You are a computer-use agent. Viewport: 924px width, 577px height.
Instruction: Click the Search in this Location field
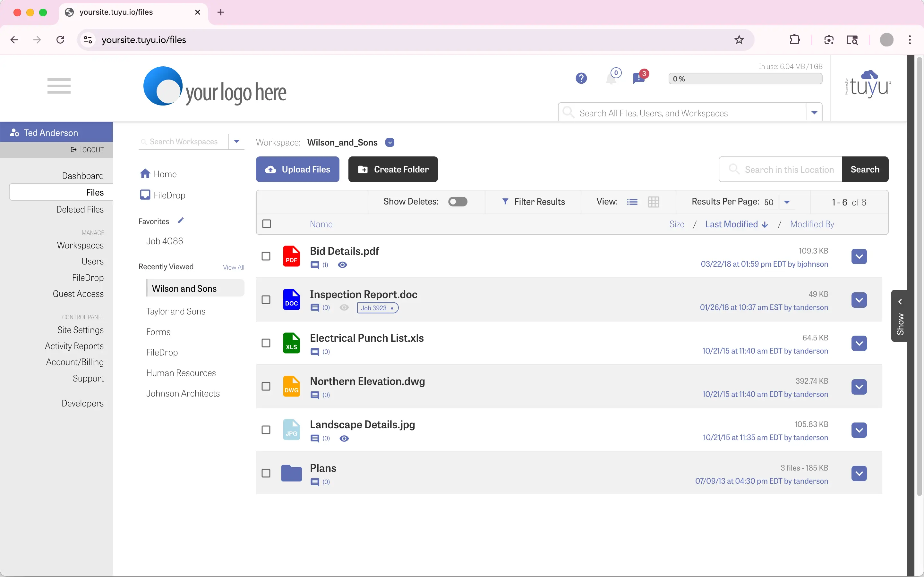789,170
